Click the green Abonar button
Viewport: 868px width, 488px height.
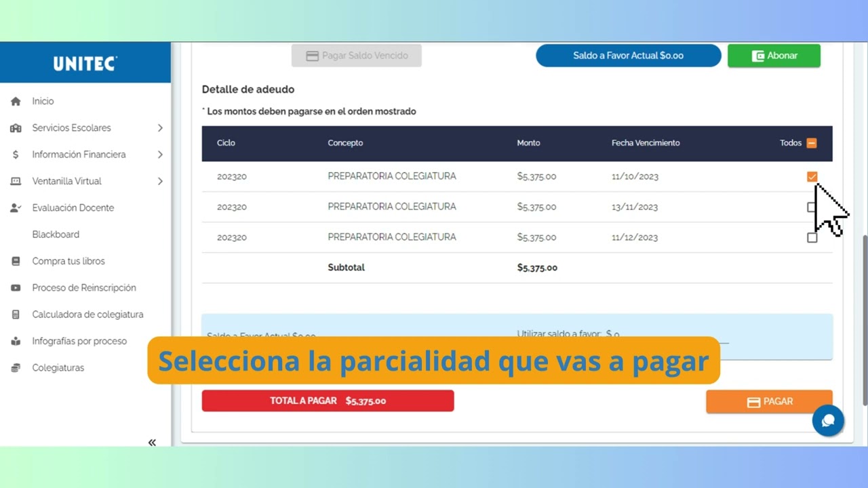tap(774, 56)
